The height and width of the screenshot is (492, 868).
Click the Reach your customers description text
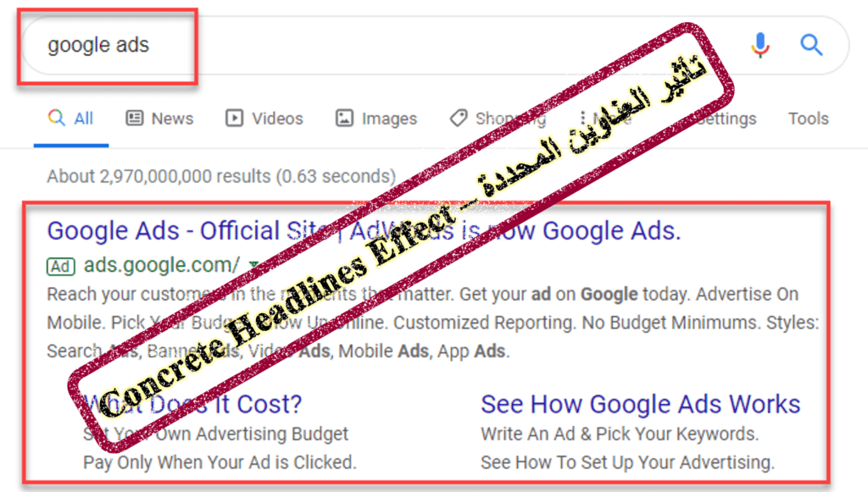(433, 323)
